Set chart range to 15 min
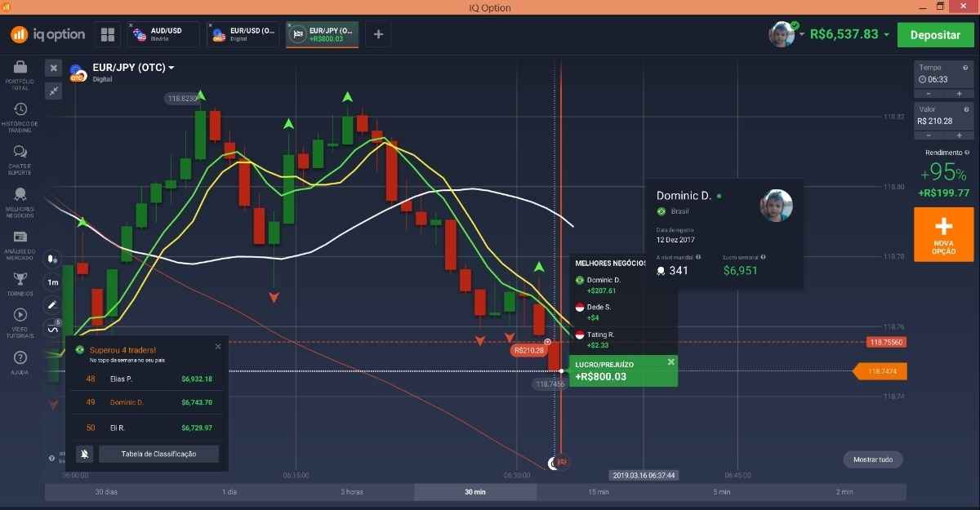The image size is (980, 510). pyautogui.click(x=599, y=492)
